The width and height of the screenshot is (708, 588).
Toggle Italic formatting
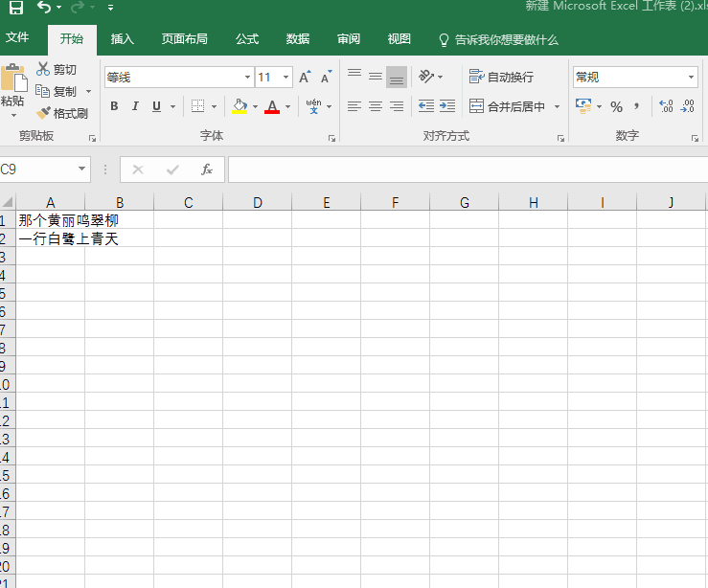135,106
